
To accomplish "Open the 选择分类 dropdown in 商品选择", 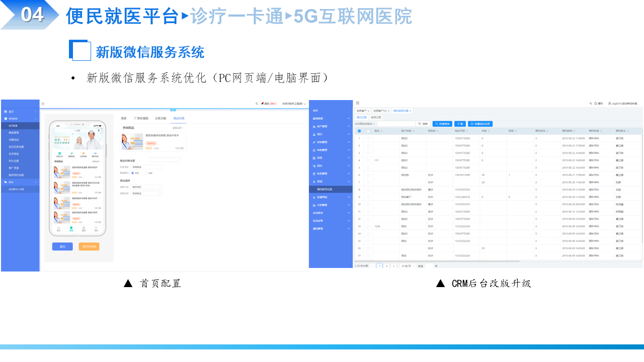I will tap(146, 187).
